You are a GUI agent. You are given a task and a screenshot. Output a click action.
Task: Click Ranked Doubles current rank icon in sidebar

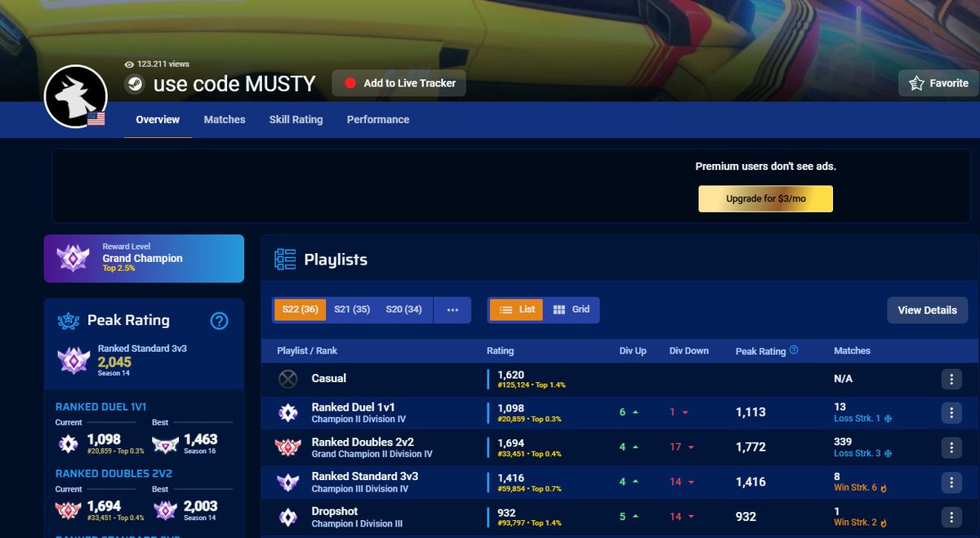click(69, 510)
